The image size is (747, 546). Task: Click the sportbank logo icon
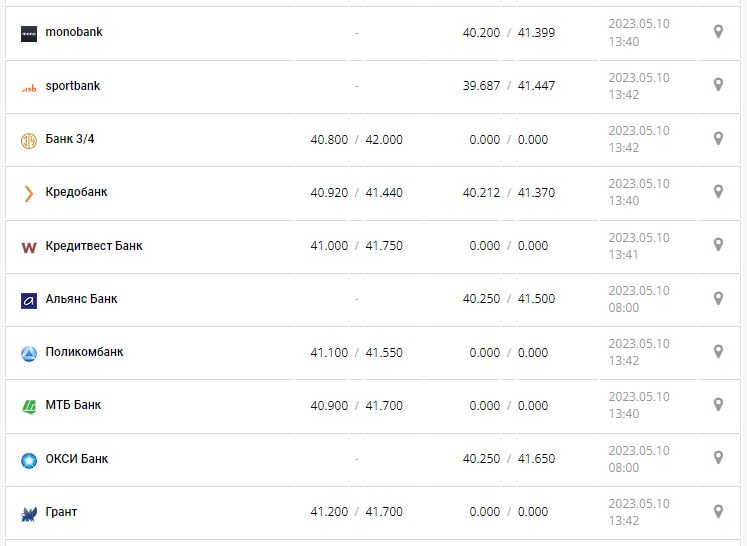point(28,87)
